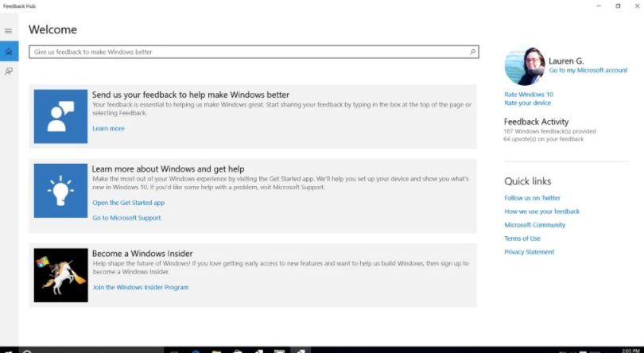The height and width of the screenshot is (353, 644).
Task: Join the Windows Insider Program link
Action: tap(141, 287)
